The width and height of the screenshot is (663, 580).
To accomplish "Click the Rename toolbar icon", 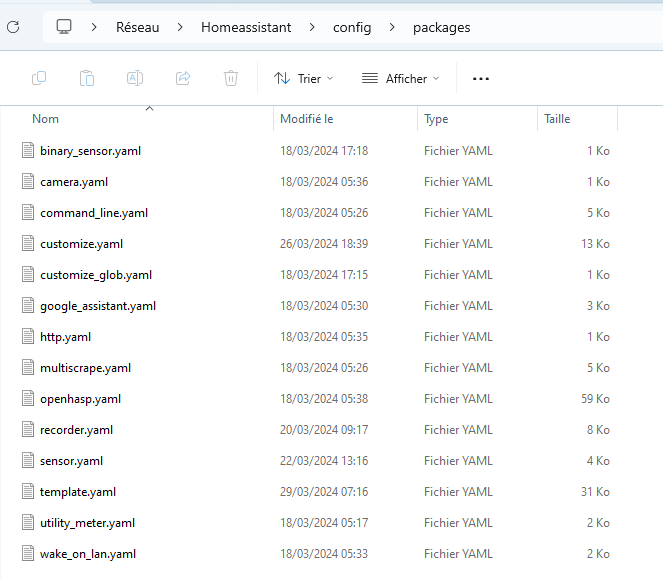I will tap(135, 78).
